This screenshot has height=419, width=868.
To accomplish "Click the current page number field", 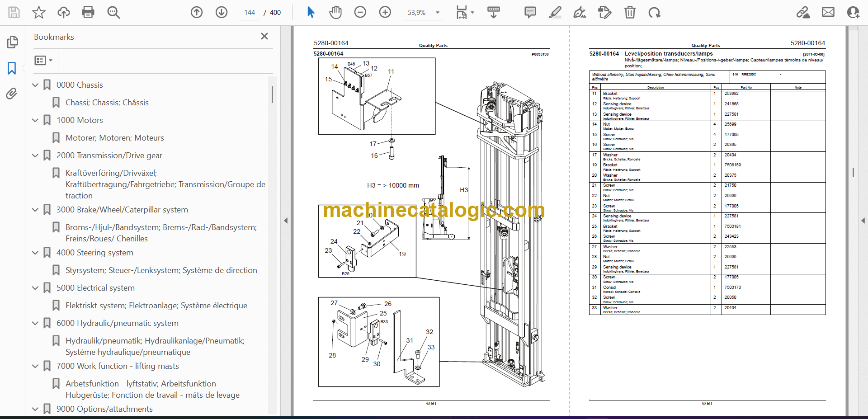I will (250, 13).
